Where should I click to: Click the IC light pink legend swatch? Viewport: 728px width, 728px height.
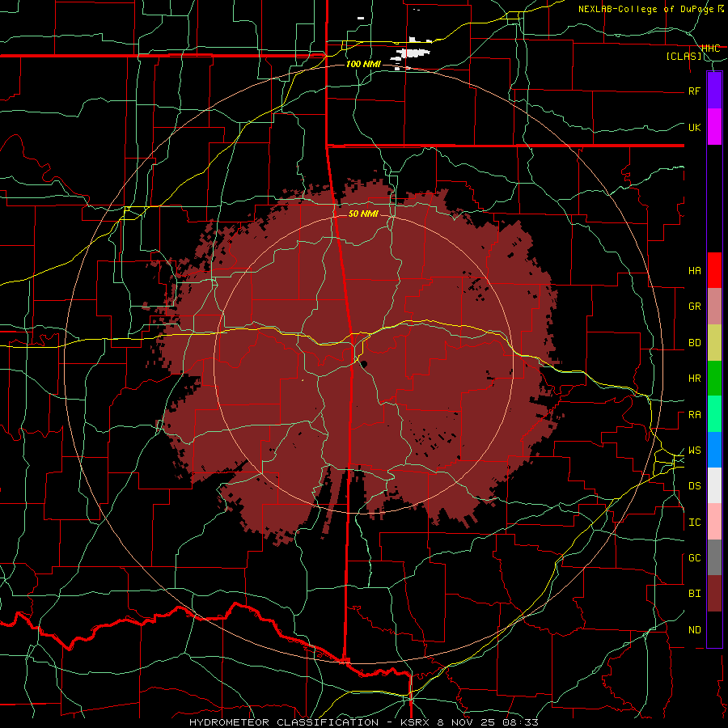(x=714, y=522)
